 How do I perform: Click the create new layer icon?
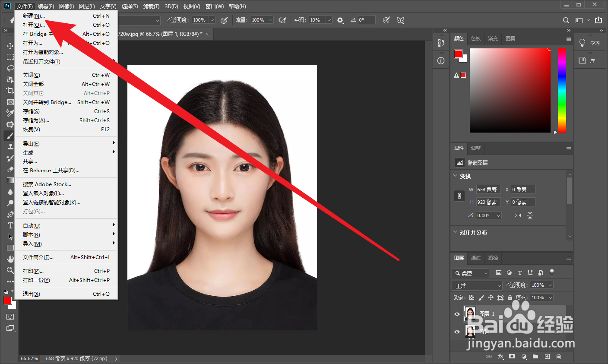coord(547,357)
